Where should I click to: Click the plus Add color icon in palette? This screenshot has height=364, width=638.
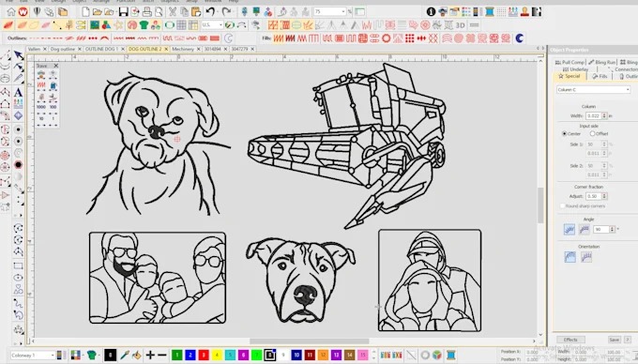coord(150,355)
